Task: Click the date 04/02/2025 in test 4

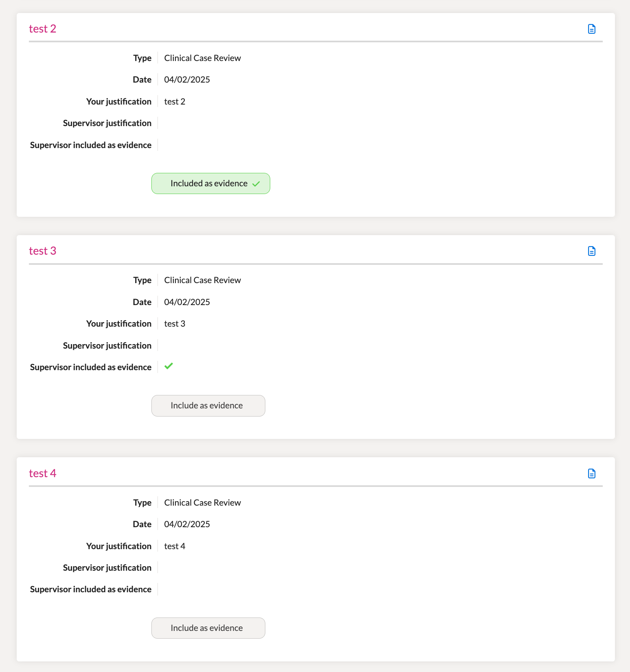Action: (x=187, y=524)
